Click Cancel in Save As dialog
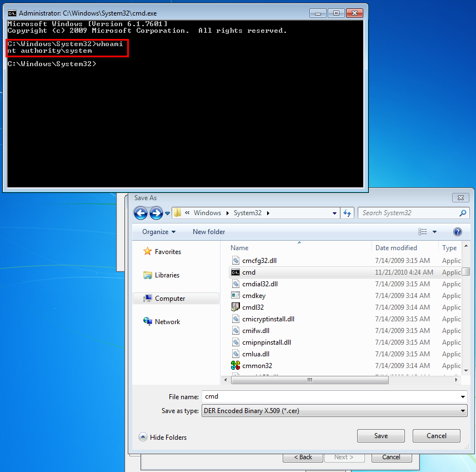Screen dimensions: 476x472 coord(436,436)
